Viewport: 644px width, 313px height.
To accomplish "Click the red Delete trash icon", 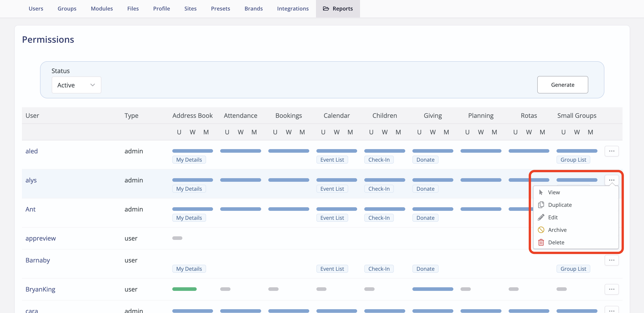I will click(x=541, y=242).
